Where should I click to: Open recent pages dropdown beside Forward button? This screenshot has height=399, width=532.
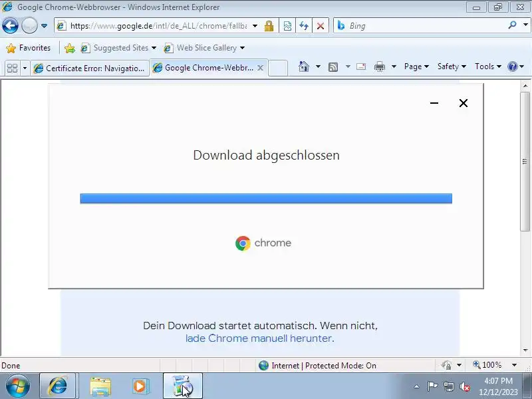pos(44,26)
